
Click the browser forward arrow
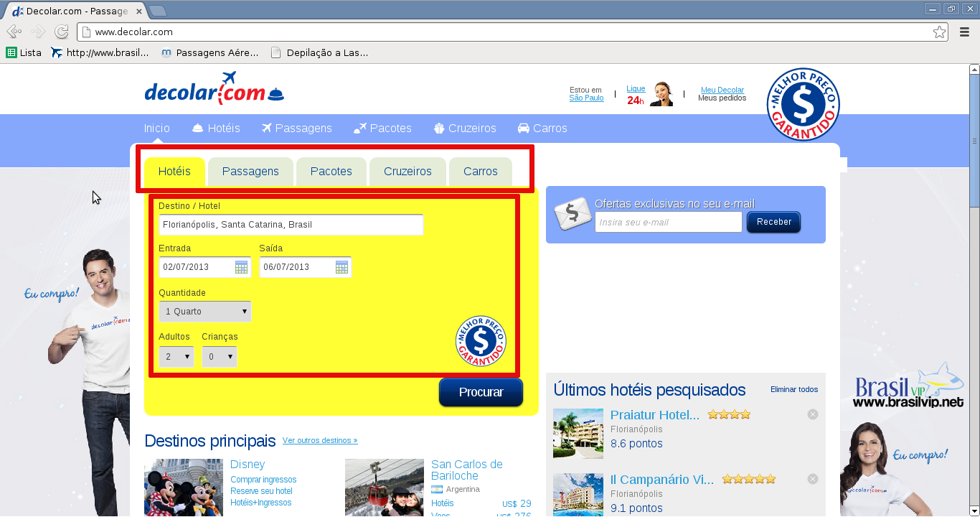tap(37, 32)
